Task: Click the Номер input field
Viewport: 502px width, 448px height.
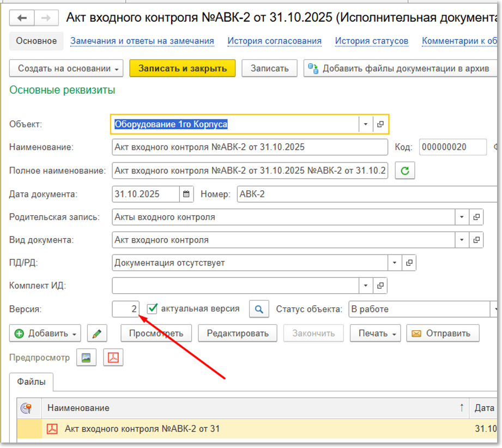Action: coord(365,194)
